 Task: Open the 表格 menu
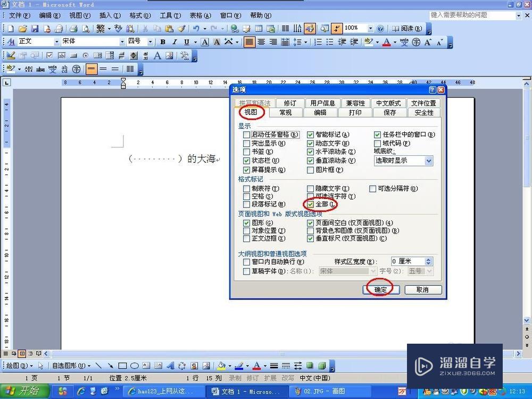(200, 15)
